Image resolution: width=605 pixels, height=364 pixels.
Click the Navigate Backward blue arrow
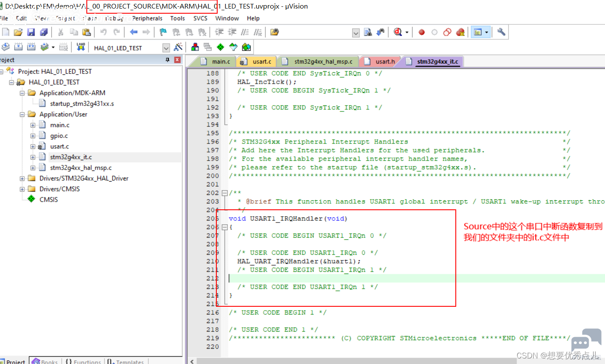pos(133,32)
